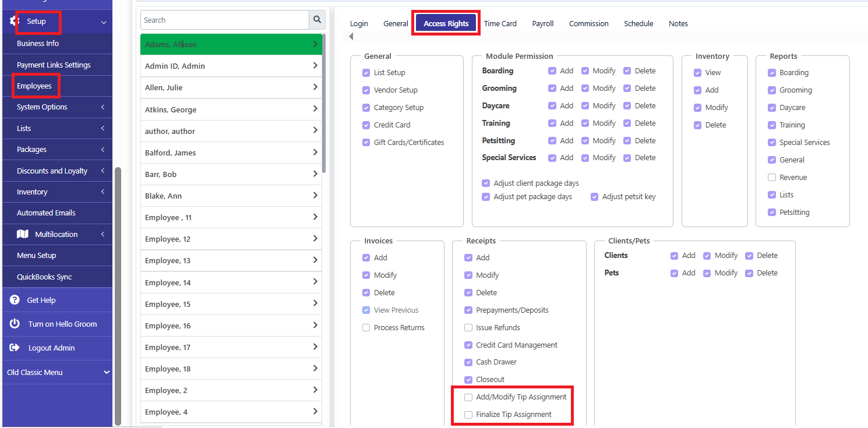Click the sidebar menu scrollbar
This screenshot has height=428, width=868.
pyautogui.click(x=118, y=296)
